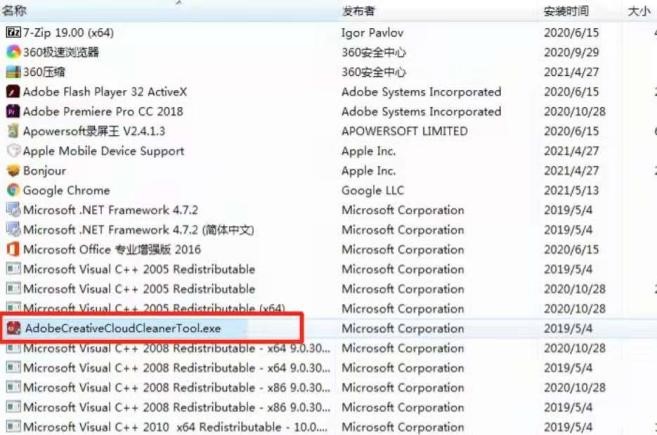Click the icon of Microsoft .NET Framework 4.7.2 (简体中文)
This screenshot has height=435, width=657.
pyautogui.click(x=13, y=229)
